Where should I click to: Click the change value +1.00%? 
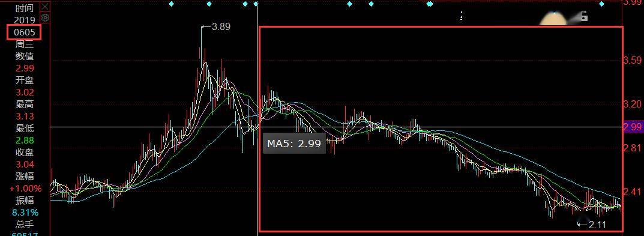25,189
